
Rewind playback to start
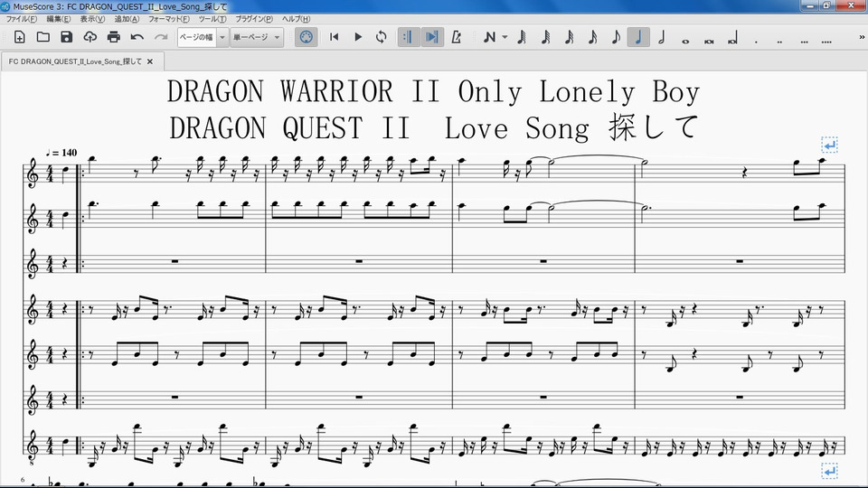click(x=334, y=37)
